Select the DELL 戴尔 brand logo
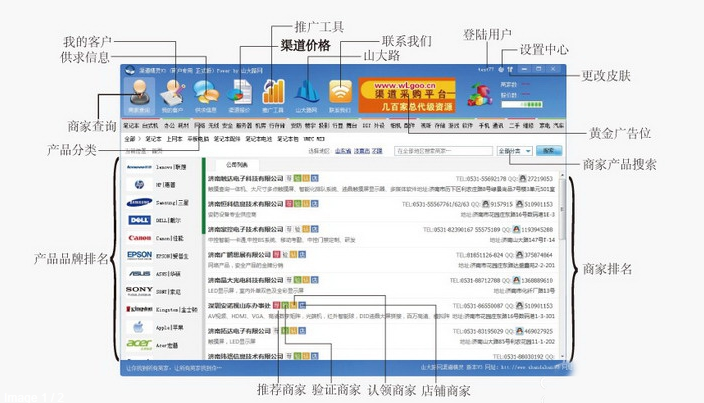 [139, 220]
